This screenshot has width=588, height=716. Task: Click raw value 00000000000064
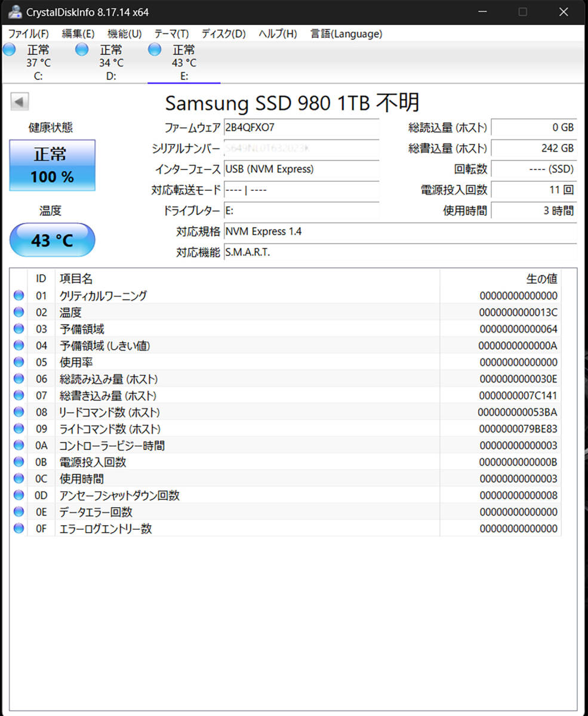click(518, 329)
